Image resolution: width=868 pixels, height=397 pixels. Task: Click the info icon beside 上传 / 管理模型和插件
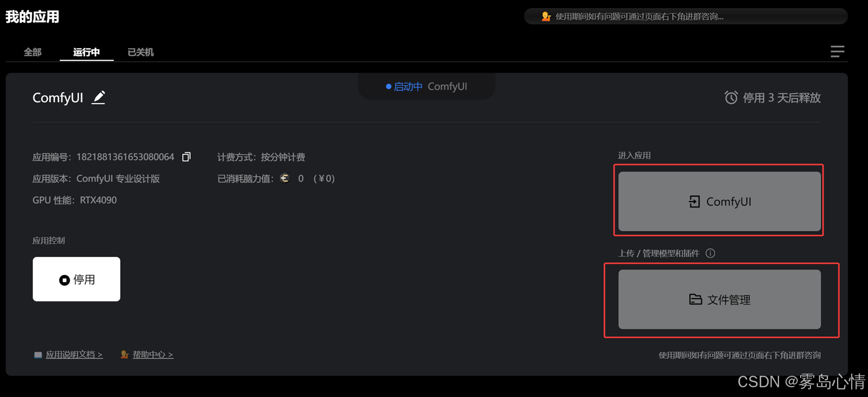[x=710, y=253]
